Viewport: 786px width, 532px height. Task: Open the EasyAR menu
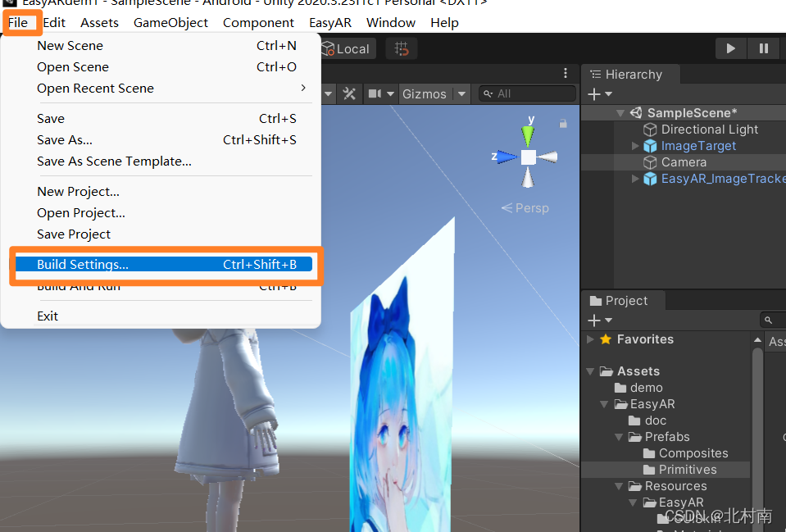[x=329, y=23]
